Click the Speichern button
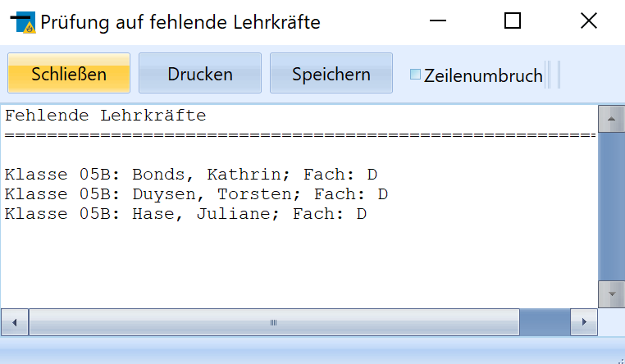Viewport: 625px width, 364px height. point(331,73)
